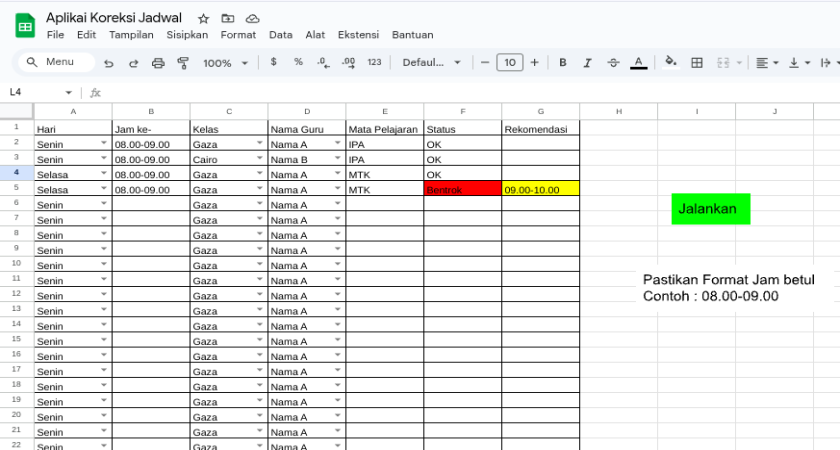Select the paint format tool
This screenshot has width=840, height=450.
pos(183,63)
